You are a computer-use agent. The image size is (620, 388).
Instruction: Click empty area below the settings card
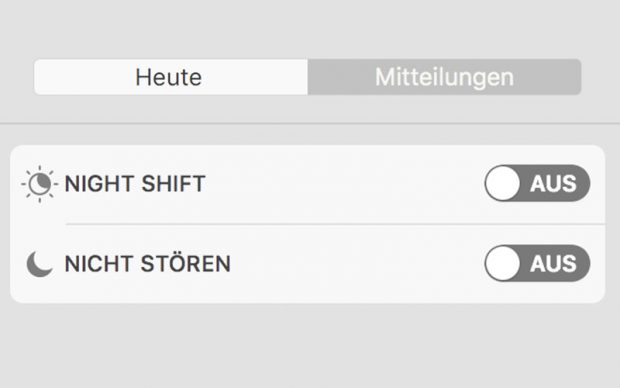[x=310, y=346]
